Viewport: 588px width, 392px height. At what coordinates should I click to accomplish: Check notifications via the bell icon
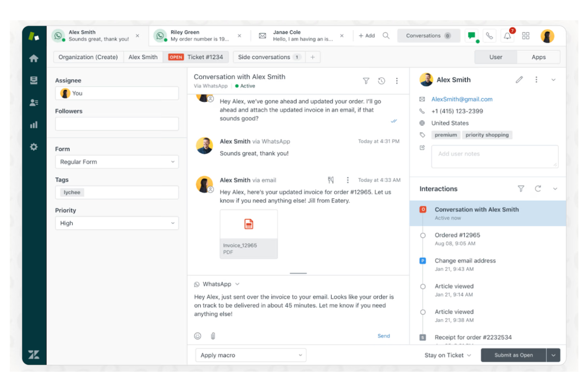point(507,36)
